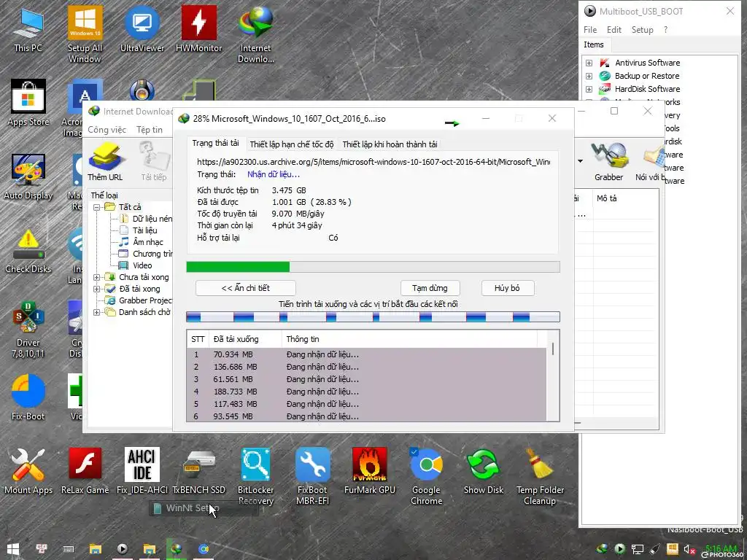Select connection row with 136.686 MB
The height and width of the screenshot is (560, 747).
pyautogui.click(x=367, y=367)
